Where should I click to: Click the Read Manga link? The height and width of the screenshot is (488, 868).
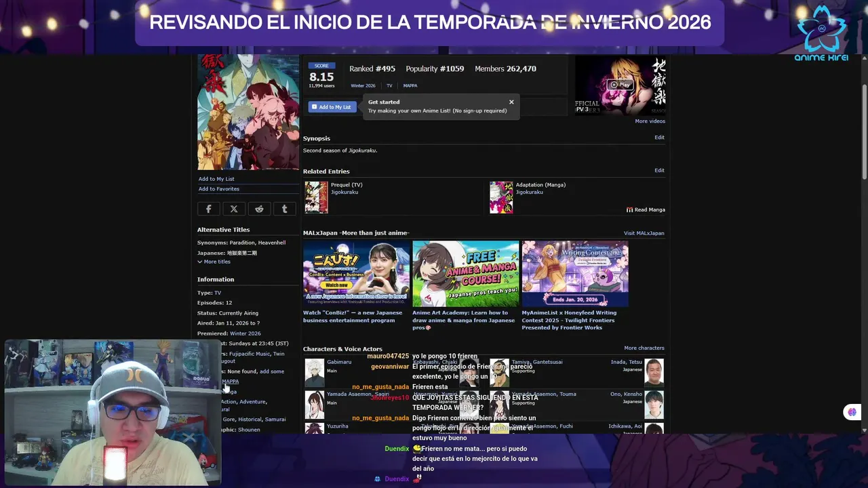[x=646, y=210]
